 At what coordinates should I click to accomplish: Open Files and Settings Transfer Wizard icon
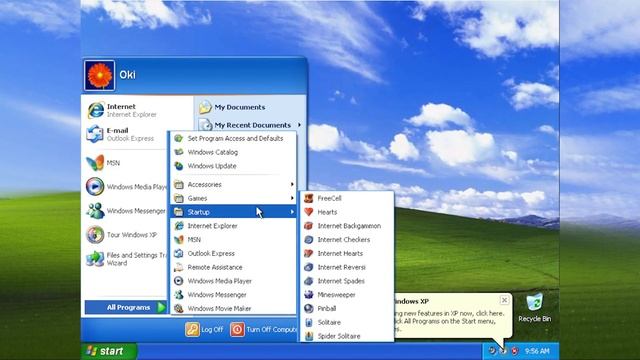point(95,259)
